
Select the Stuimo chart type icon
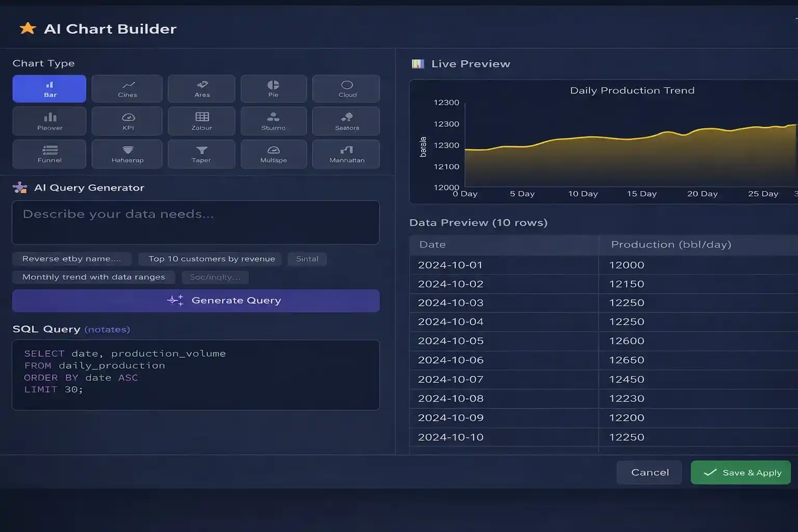pyautogui.click(x=274, y=121)
